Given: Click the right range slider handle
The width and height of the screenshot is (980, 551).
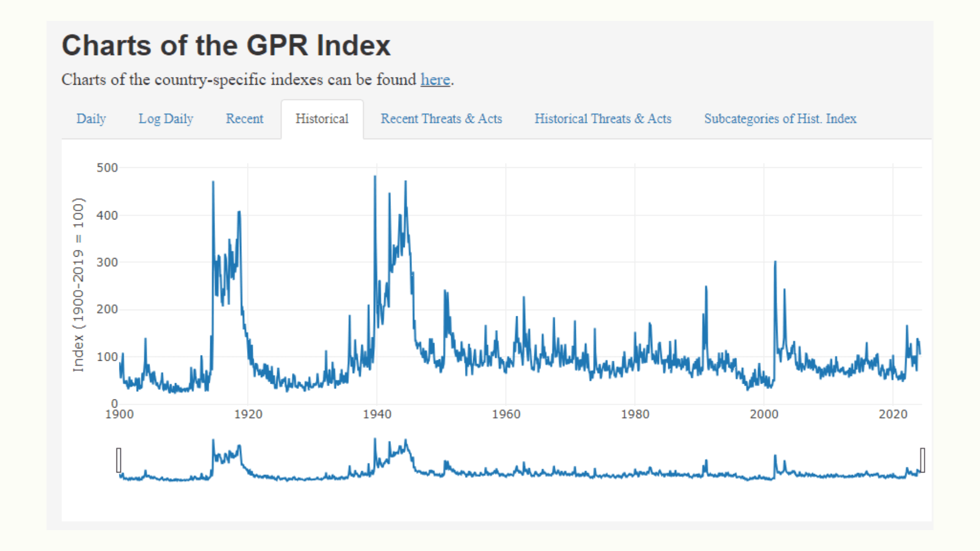Looking at the screenshot, I should (x=922, y=460).
